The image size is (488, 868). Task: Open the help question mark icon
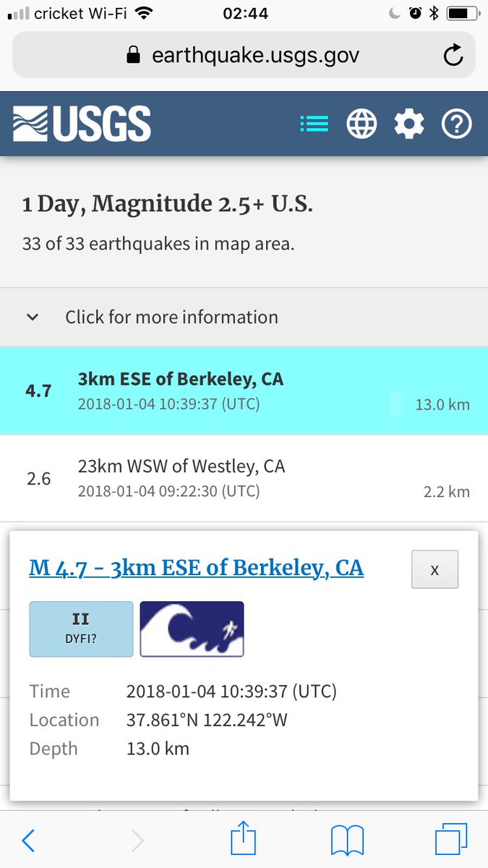[456, 124]
